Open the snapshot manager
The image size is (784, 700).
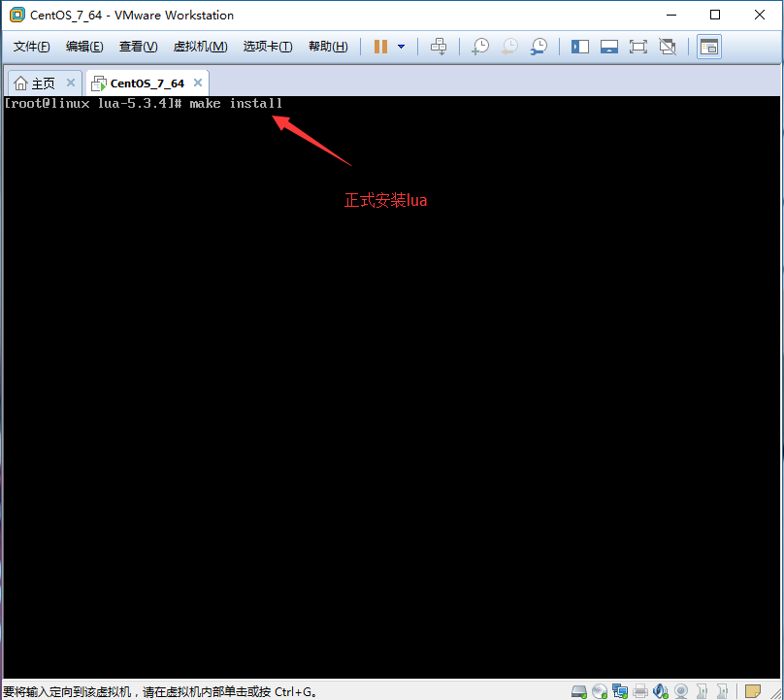(539, 47)
